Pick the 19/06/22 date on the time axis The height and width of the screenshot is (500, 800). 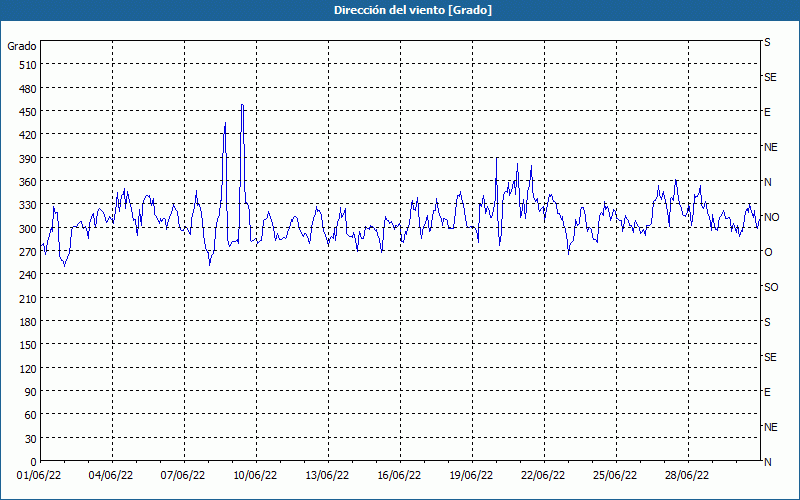[471, 476]
